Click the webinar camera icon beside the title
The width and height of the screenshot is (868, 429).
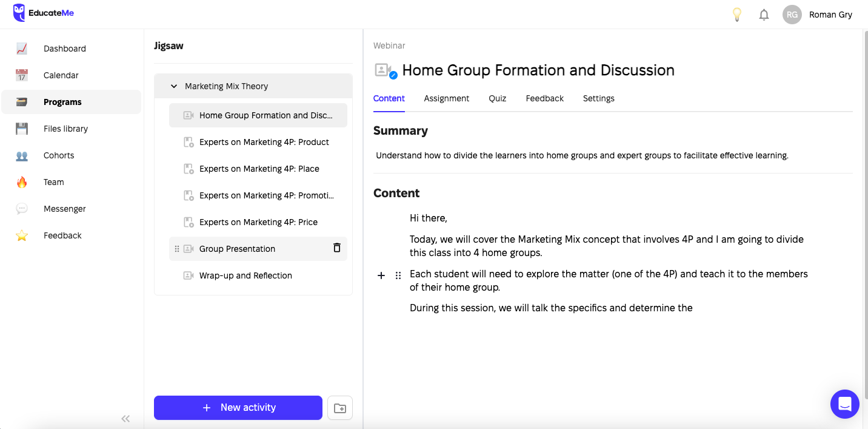[x=382, y=69]
